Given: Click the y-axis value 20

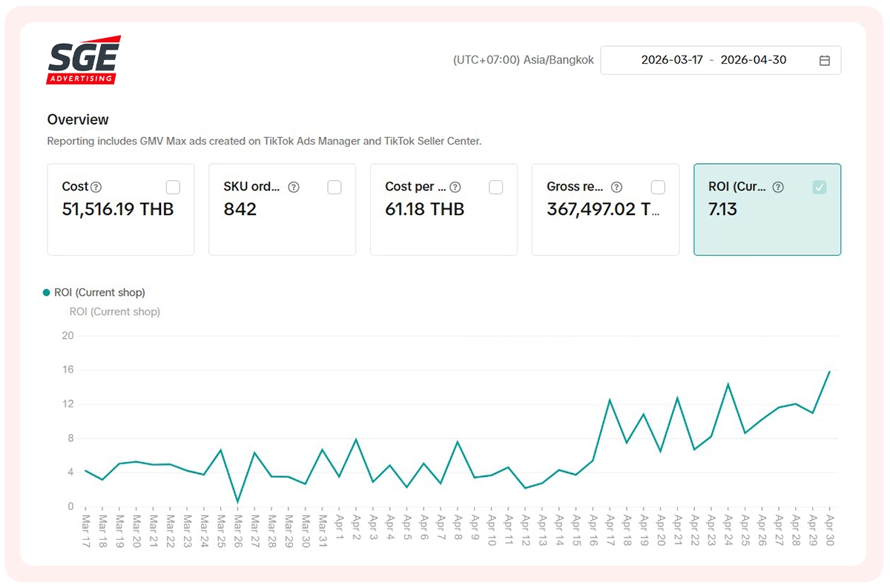Looking at the screenshot, I should point(67,336).
